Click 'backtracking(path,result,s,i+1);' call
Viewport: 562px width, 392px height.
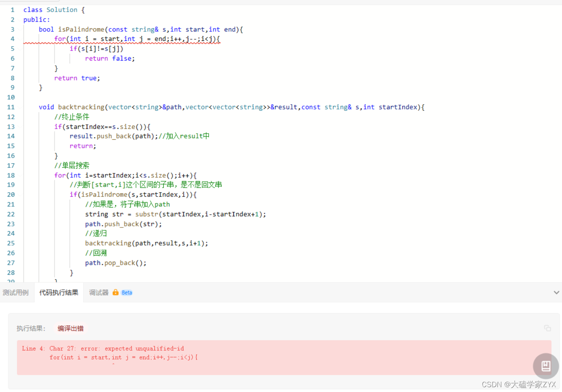(146, 243)
